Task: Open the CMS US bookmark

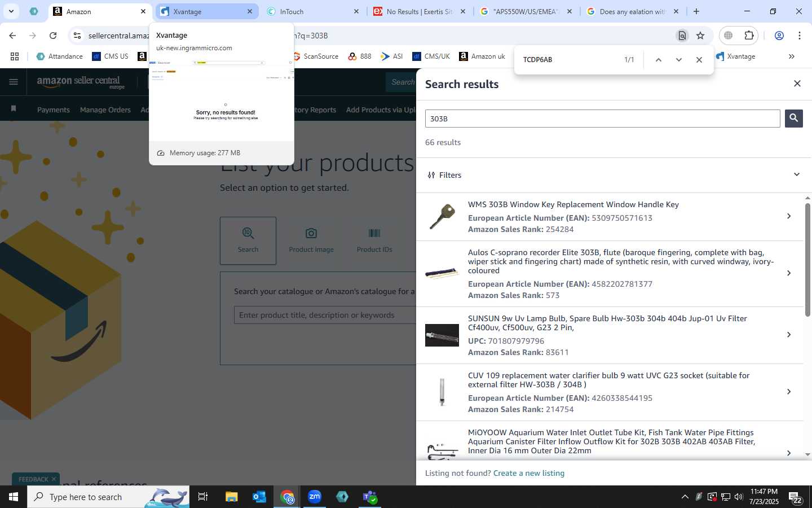Action: tap(111, 56)
